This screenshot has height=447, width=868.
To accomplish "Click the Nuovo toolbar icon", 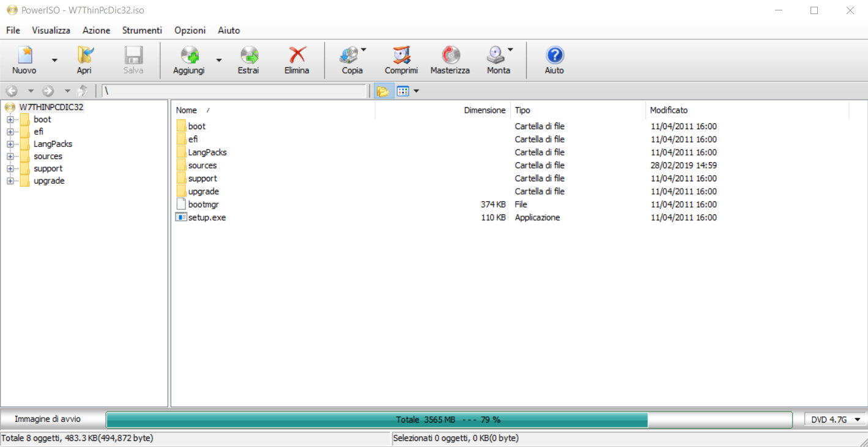I will (24, 56).
